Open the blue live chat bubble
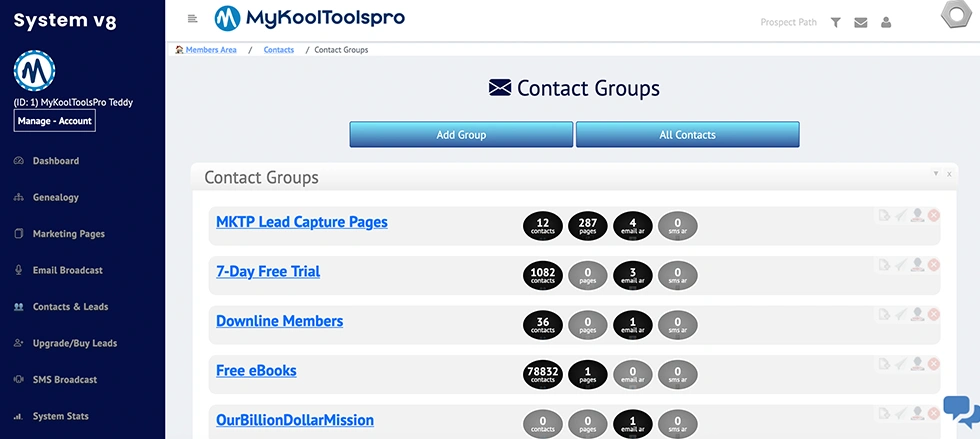Viewport: 980px width, 439px height. pyautogui.click(x=961, y=411)
